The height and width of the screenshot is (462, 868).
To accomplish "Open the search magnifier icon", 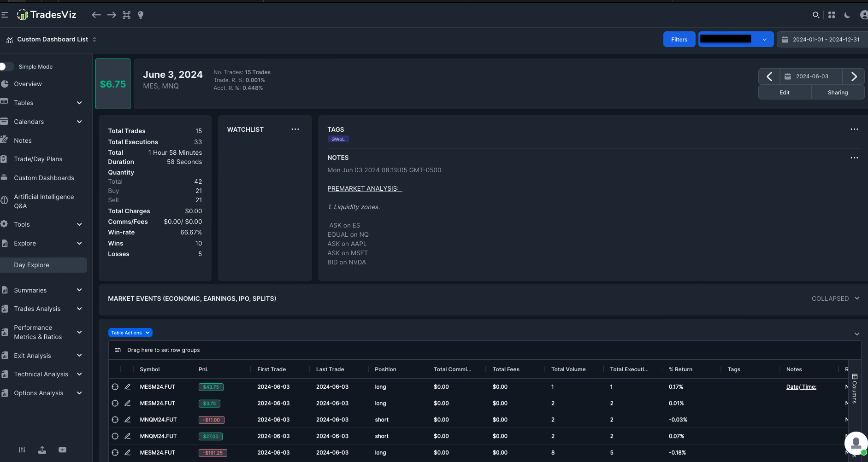I will (x=815, y=15).
